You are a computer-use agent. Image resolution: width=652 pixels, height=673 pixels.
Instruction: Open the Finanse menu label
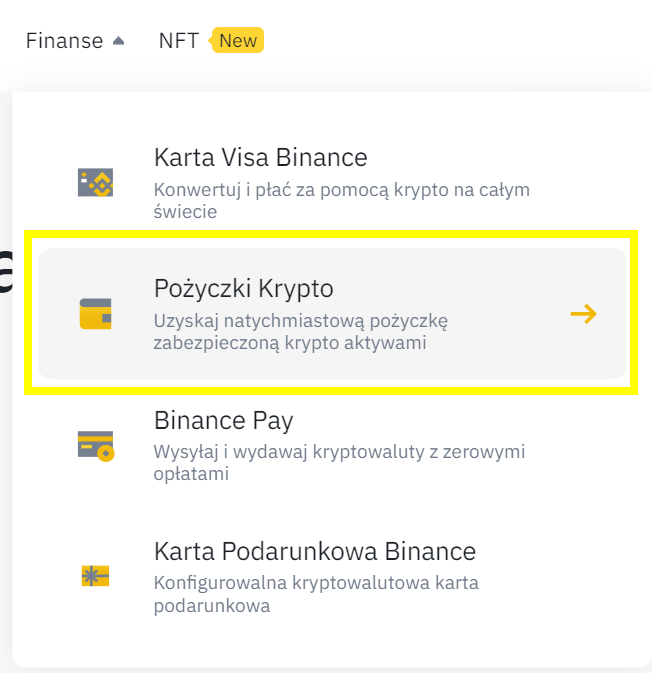[64, 41]
